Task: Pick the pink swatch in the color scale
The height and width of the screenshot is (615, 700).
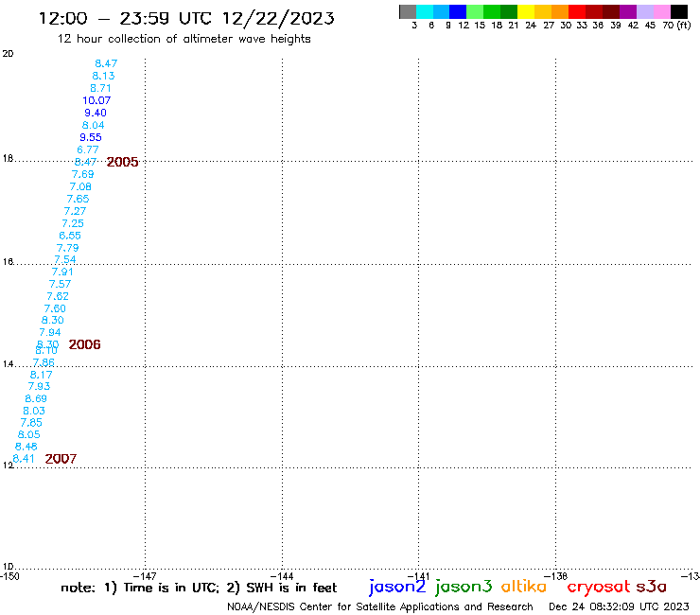Action: pos(661,11)
